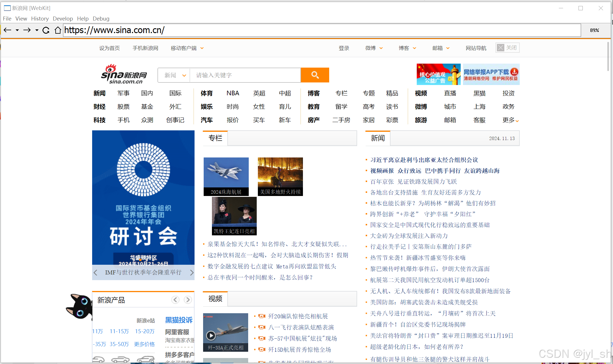Open the File menu
The height and width of the screenshot is (364, 613).
(x=7, y=19)
